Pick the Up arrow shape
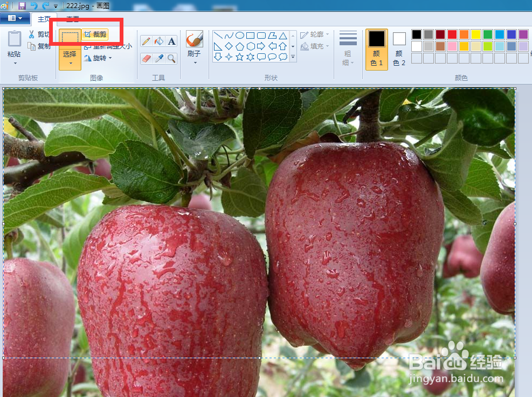Screen dimensions: 532x397 tap(283, 46)
